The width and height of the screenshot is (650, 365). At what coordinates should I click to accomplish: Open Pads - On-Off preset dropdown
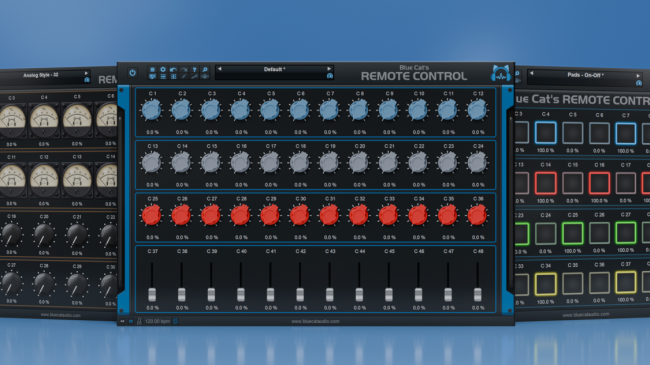click(585, 75)
